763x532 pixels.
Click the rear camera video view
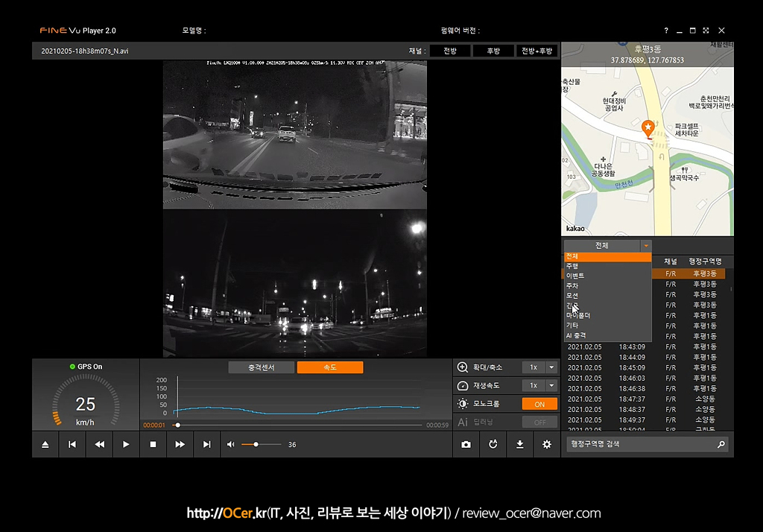[x=295, y=284]
